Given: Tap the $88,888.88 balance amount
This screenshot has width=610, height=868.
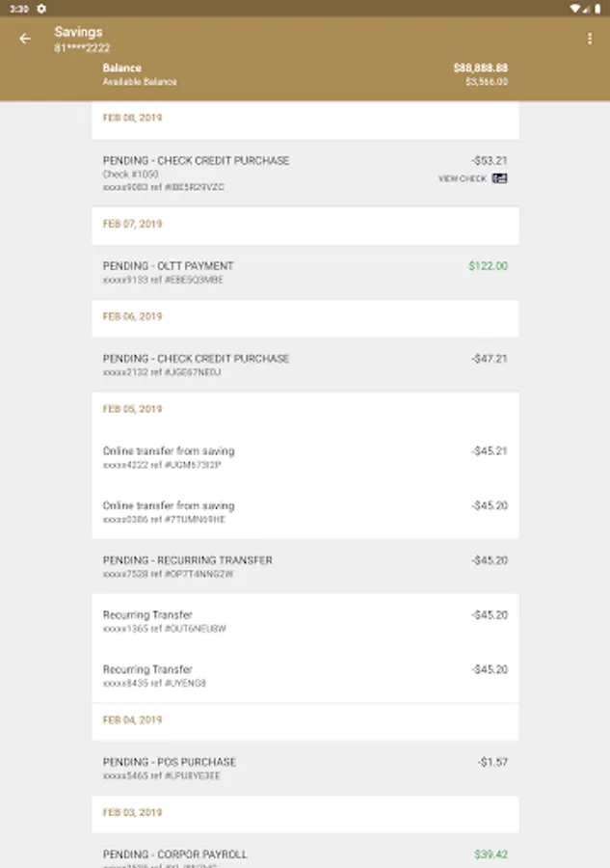Looking at the screenshot, I should (480, 68).
